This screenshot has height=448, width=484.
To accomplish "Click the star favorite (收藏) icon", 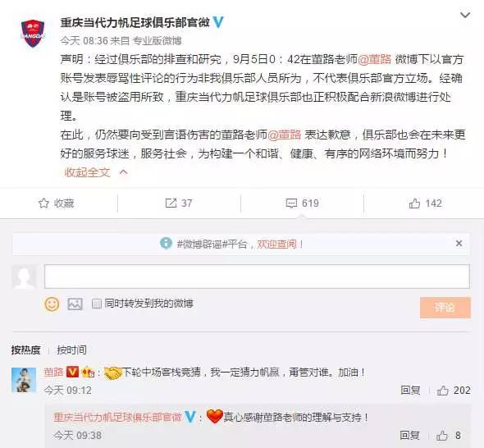I will tap(43, 203).
